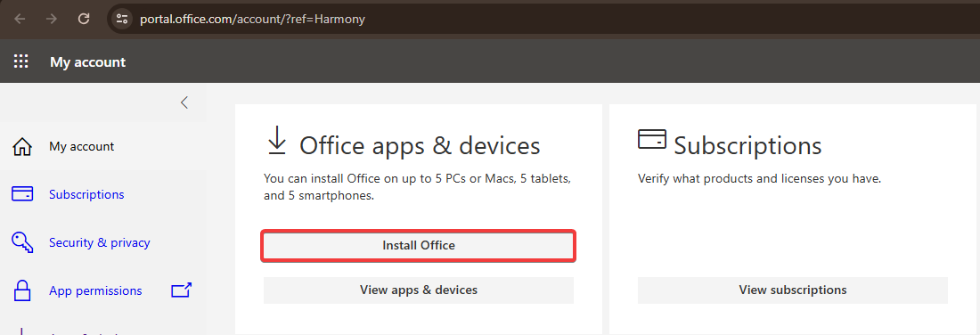Click View apps & devices button

419,290
